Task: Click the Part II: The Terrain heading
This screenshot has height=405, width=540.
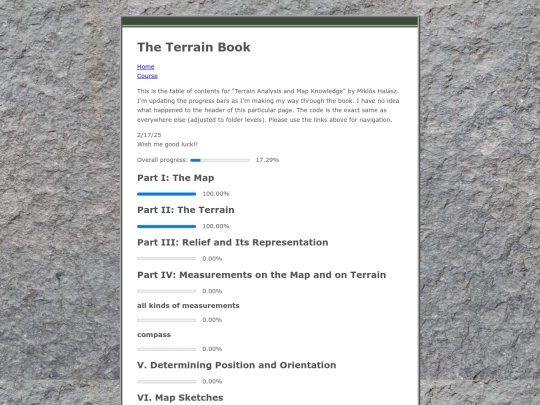Action: pyautogui.click(x=186, y=210)
